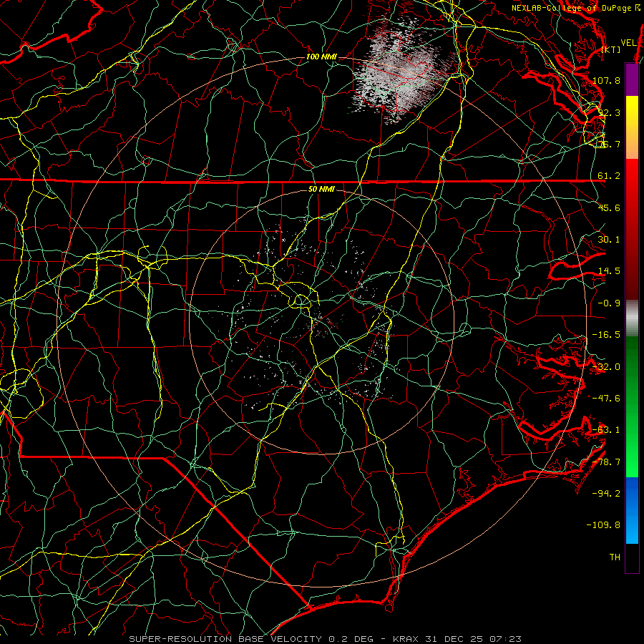Viewport: 644px width, 644px height.
Task: Click the [KT] units label
Action: pyautogui.click(x=611, y=49)
